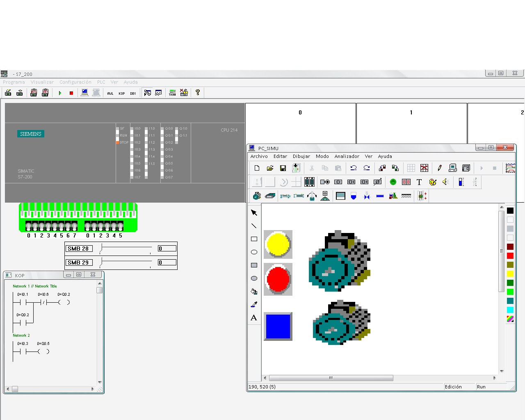
Task: Click the paint palette icon in PC_SIMU
Action: click(433, 182)
